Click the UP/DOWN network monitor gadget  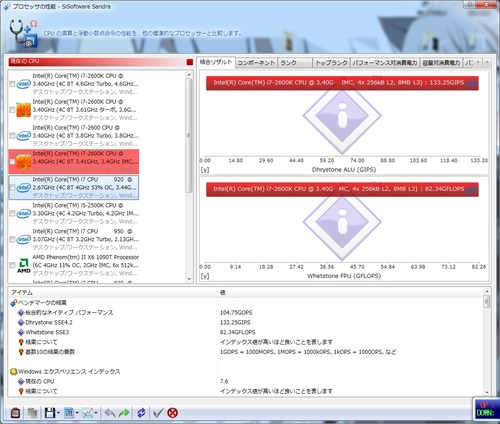486,409
